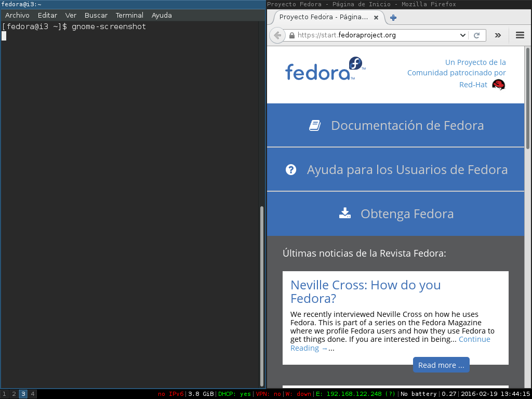Follow the Continue Reading link

point(390,344)
